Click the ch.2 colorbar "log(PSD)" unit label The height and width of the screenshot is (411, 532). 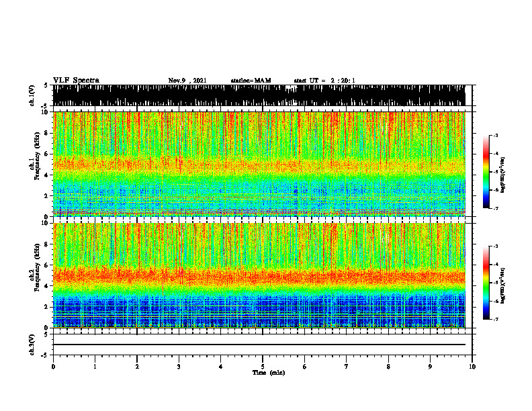pos(502,286)
